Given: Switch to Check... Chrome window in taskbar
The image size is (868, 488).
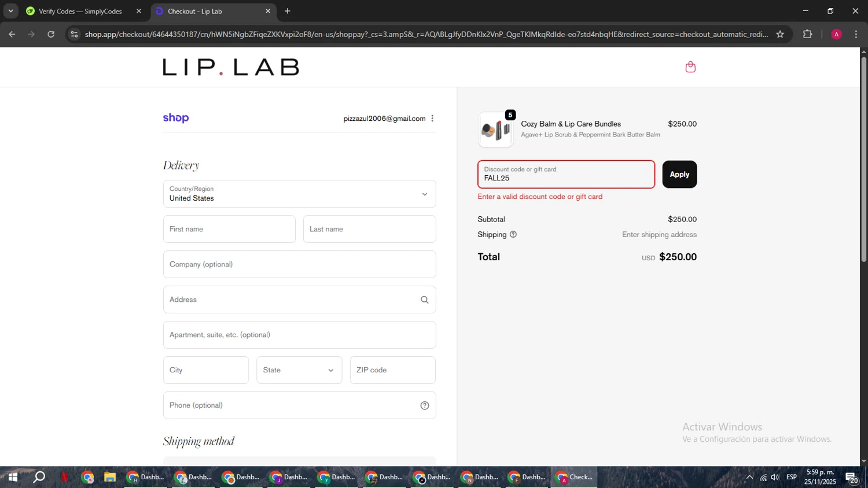Looking at the screenshot, I should point(573,477).
